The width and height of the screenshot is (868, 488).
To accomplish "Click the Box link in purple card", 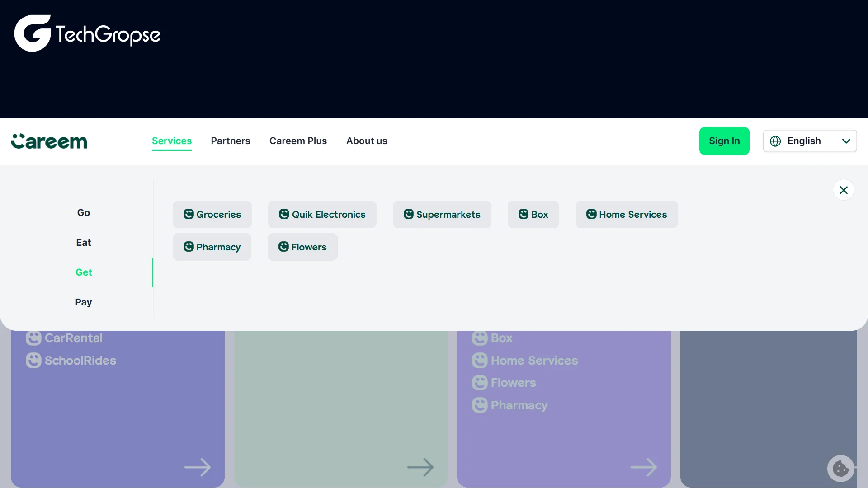I will pyautogui.click(x=502, y=338).
